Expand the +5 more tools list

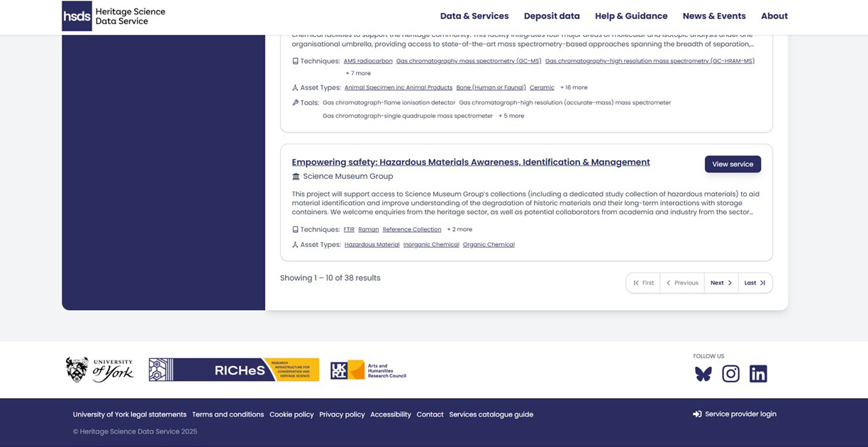(x=511, y=116)
